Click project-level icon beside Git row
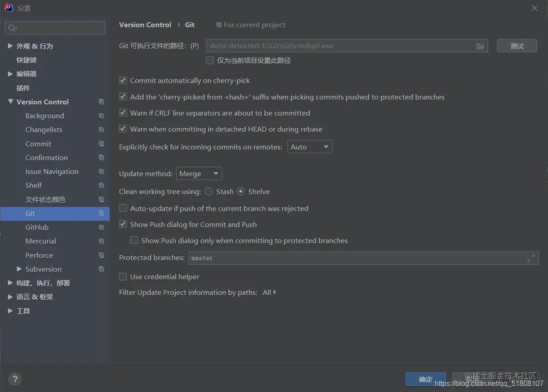The image size is (548, 392). (101, 214)
